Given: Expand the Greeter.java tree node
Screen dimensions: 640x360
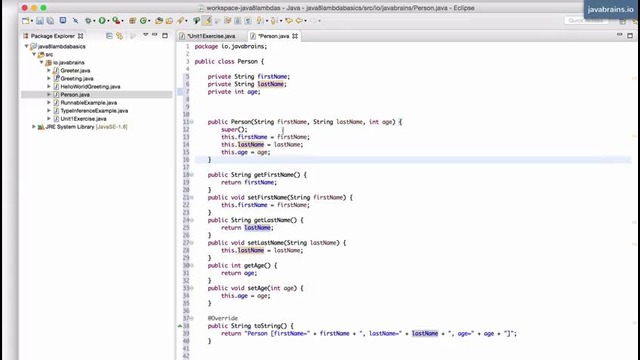Looking at the screenshot, I should (x=49, y=70).
